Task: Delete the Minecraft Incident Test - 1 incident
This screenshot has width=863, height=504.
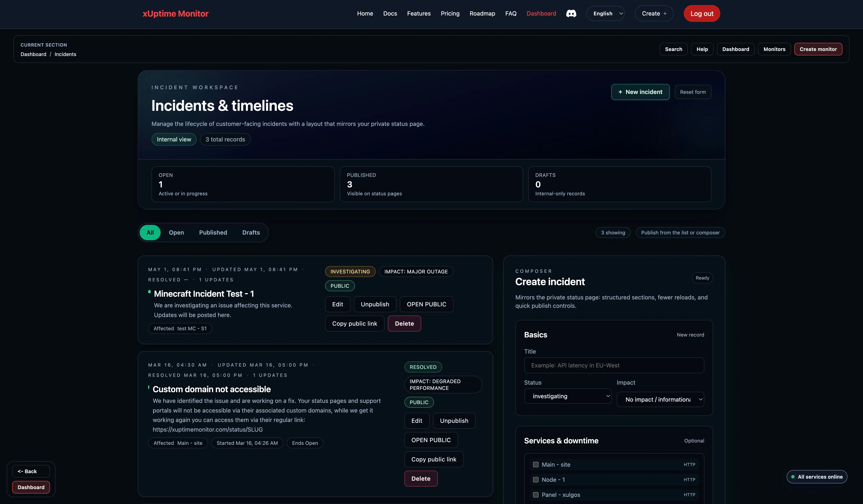Action: 404,324
